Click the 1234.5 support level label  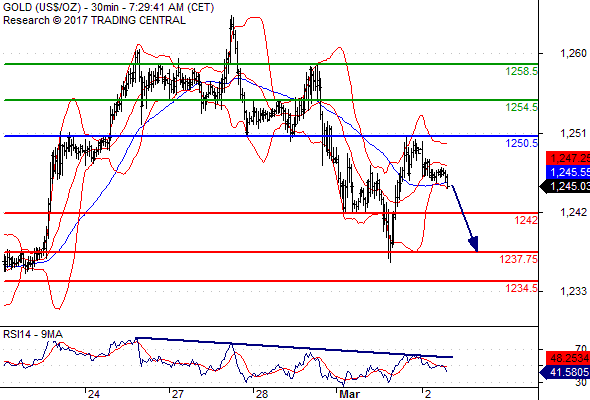522,288
